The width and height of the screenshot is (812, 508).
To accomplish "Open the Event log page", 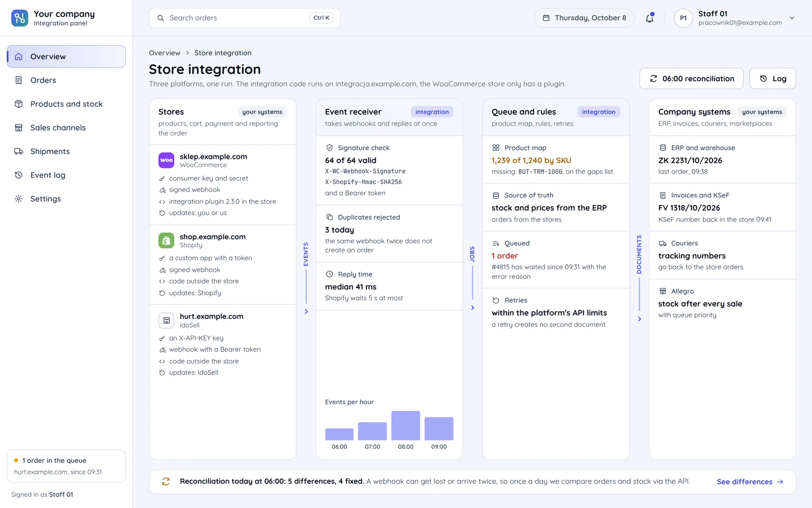I will point(66,175).
